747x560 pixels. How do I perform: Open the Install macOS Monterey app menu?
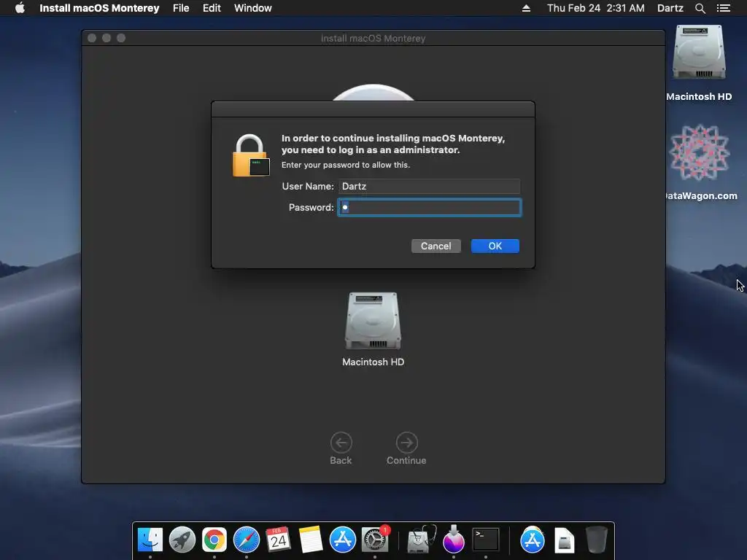click(x=99, y=8)
